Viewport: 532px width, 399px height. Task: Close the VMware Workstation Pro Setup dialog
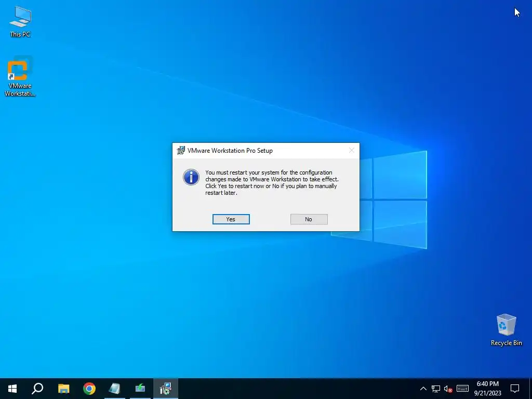click(x=352, y=150)
